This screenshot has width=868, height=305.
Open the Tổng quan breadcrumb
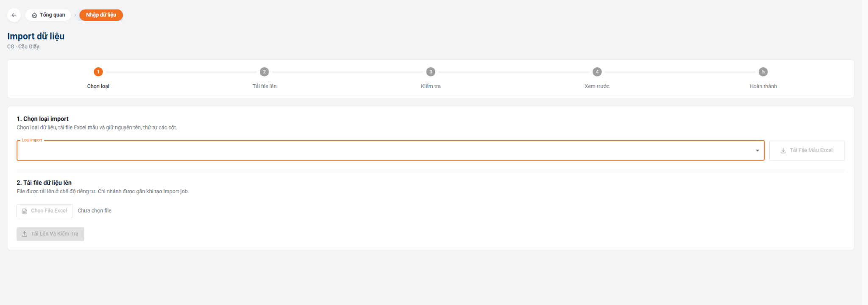(48, 15)
